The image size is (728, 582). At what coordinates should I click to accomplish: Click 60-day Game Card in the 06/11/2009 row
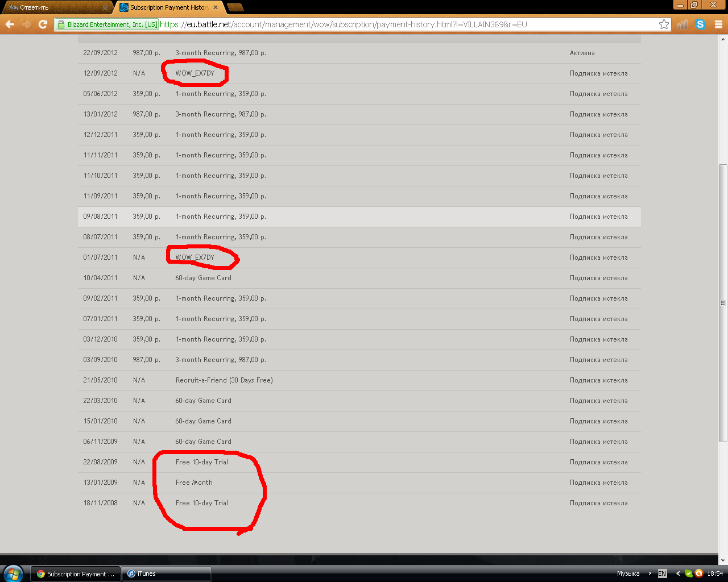203,442
